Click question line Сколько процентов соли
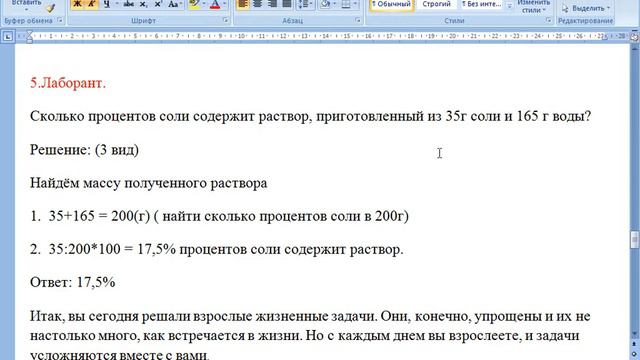640x360 pixels. [x=311, y=116]
